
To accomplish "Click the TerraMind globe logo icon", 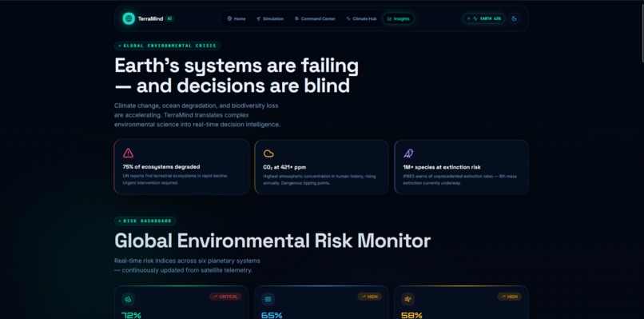I will [129, 18].
